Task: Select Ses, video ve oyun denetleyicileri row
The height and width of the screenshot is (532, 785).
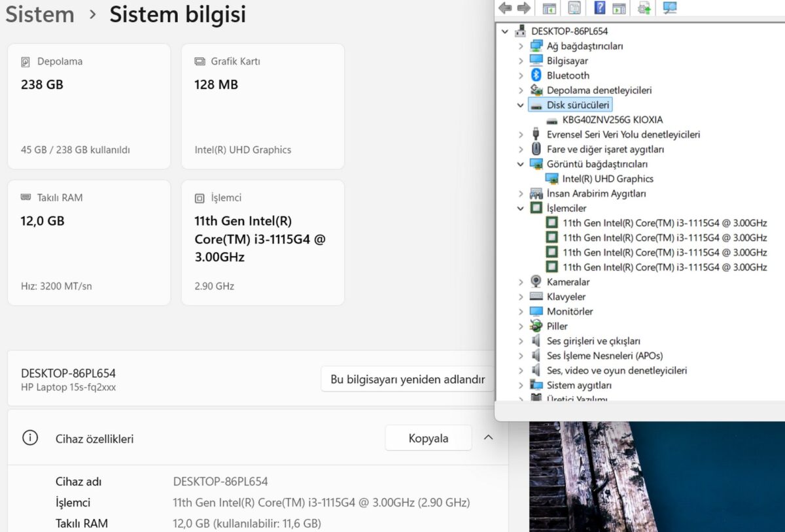Action: click(x=617, y=371)
